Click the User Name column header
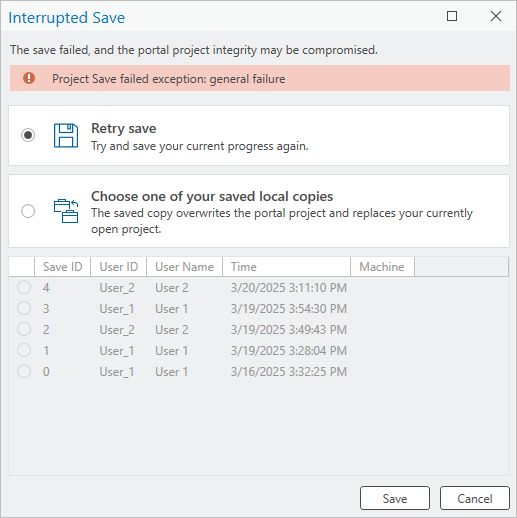 click(184, 267)
